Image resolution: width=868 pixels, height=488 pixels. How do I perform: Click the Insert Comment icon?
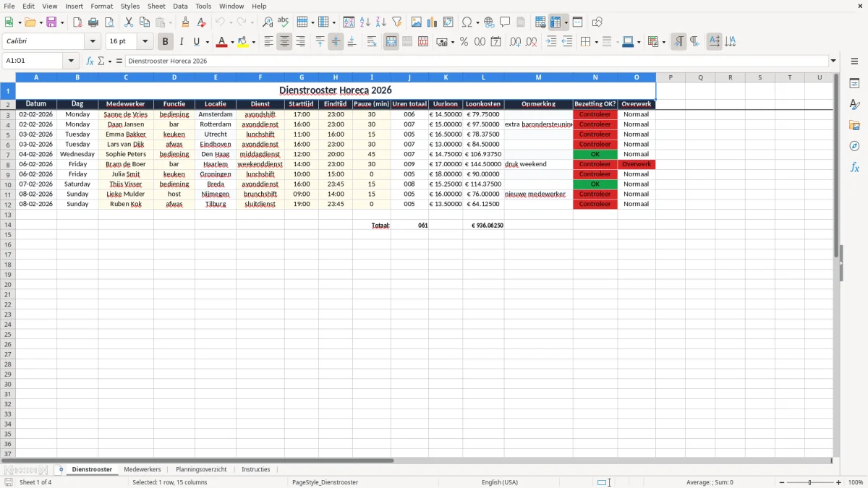pyautogui.click(x=506, y=22)
